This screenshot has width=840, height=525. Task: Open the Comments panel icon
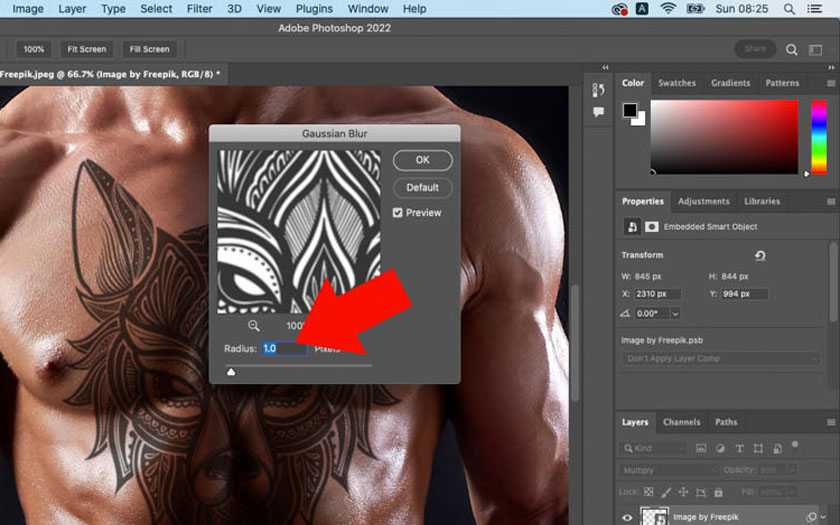tap(599, 112)
